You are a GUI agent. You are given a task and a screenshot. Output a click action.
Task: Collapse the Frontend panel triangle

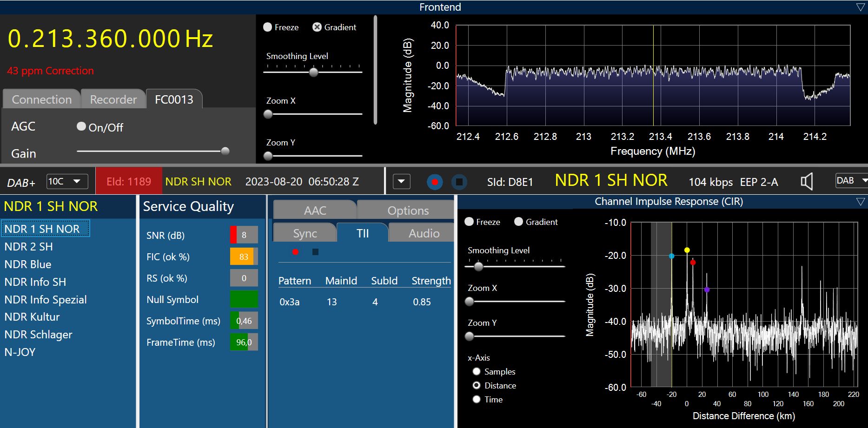click(x=860, y=7)
